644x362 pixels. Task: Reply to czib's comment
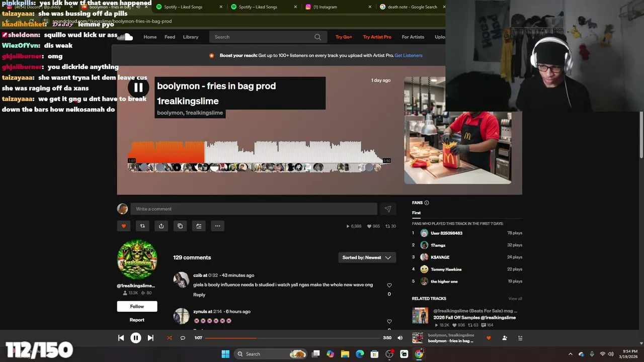click(199, 295)
